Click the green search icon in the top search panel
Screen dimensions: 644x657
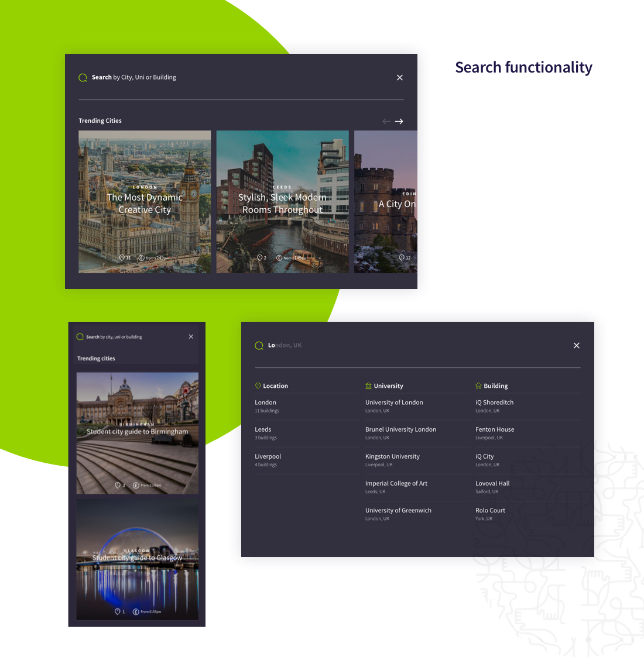pos(83,77)
